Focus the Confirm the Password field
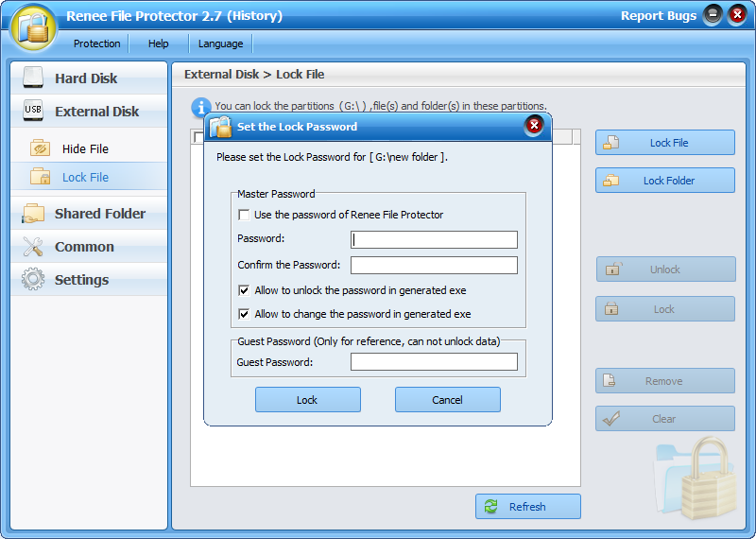 (x=434, y=265)
